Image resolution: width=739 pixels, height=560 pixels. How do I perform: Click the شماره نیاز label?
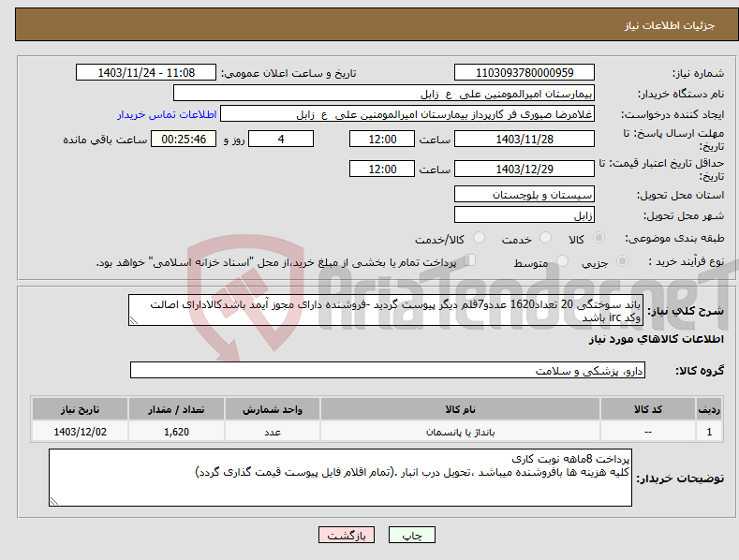click(698, 74)
